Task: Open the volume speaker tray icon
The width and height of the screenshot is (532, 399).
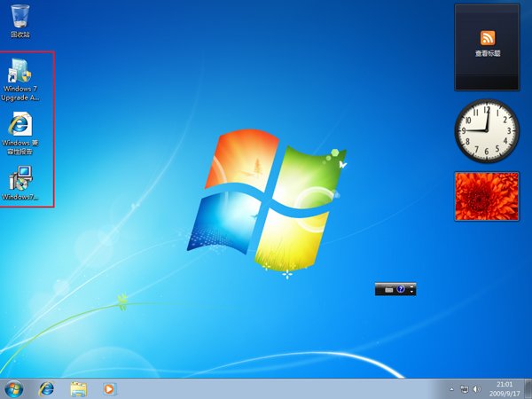Action: tap(477, 389)
